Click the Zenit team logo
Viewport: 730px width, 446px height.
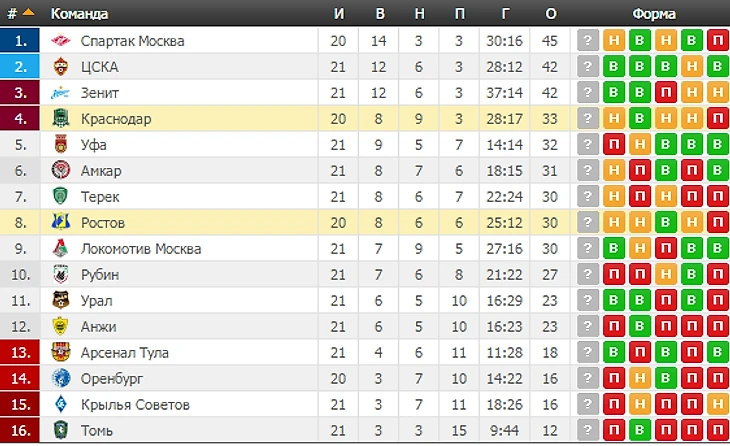pos(60,93)
